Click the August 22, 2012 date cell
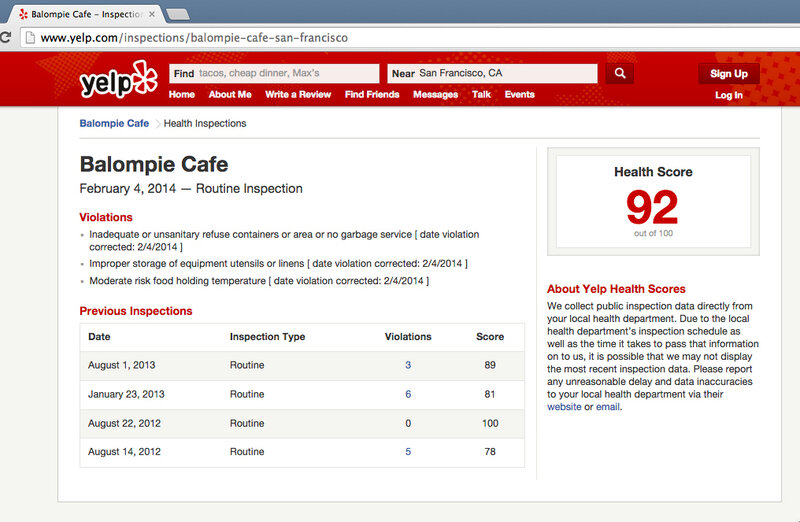This screenshot has width=800, height=522. tap(124, 424)
